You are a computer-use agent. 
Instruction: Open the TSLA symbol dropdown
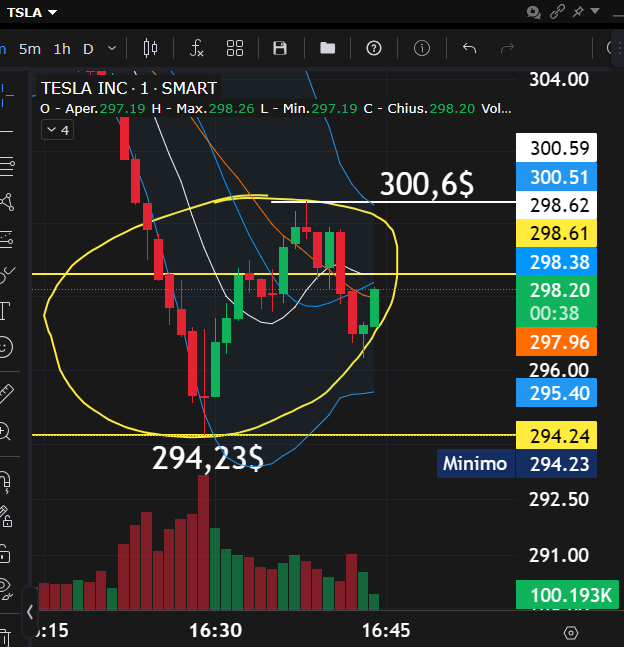[x=32, y=13]
